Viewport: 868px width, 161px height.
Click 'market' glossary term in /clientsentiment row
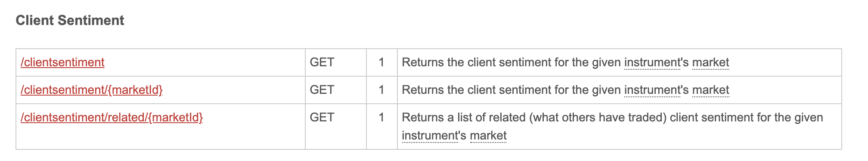pos(711,63)
